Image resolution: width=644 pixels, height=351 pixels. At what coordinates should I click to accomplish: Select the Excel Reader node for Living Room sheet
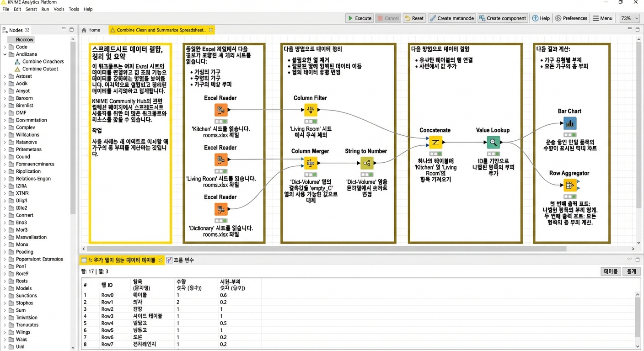(221, 160)
